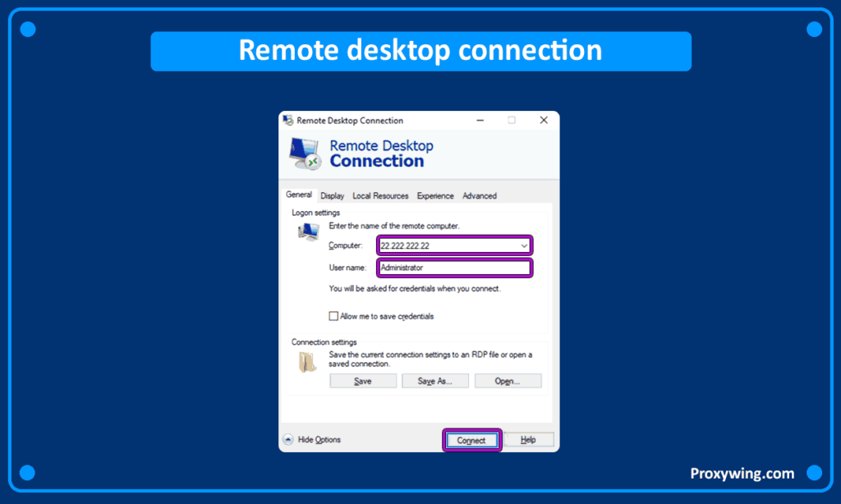
Task: Click the User name field with Administrator
Action: pyautogui.click(x=454, y=268)
